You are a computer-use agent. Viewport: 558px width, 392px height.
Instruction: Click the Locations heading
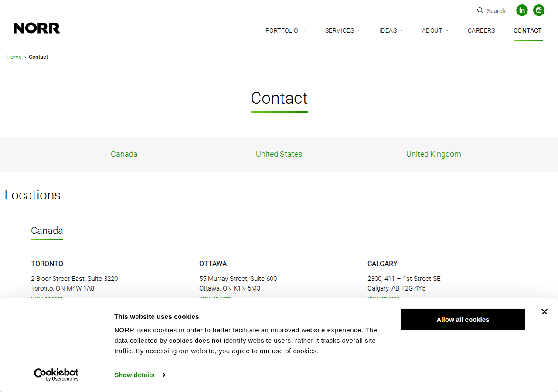point(33,195)
